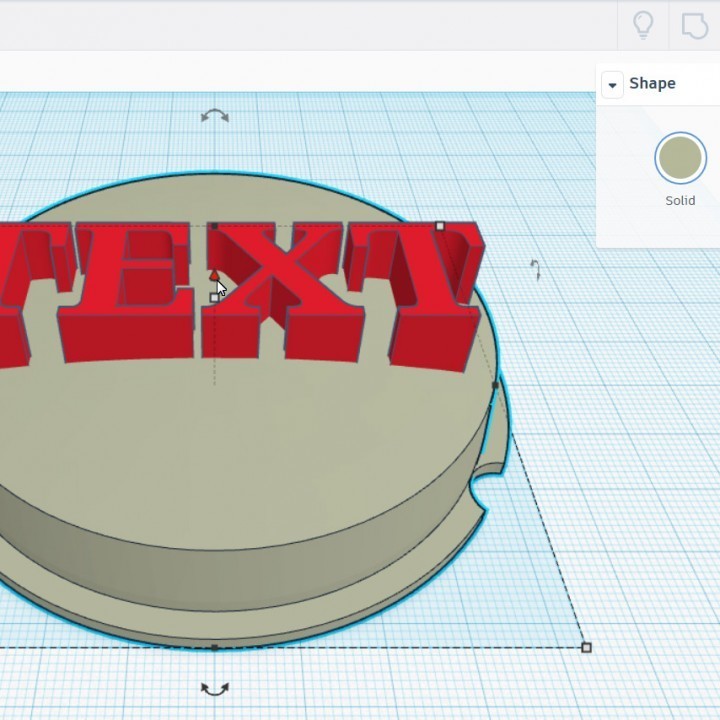Open the Solid color swatch
720x720 pixels.
680,158
